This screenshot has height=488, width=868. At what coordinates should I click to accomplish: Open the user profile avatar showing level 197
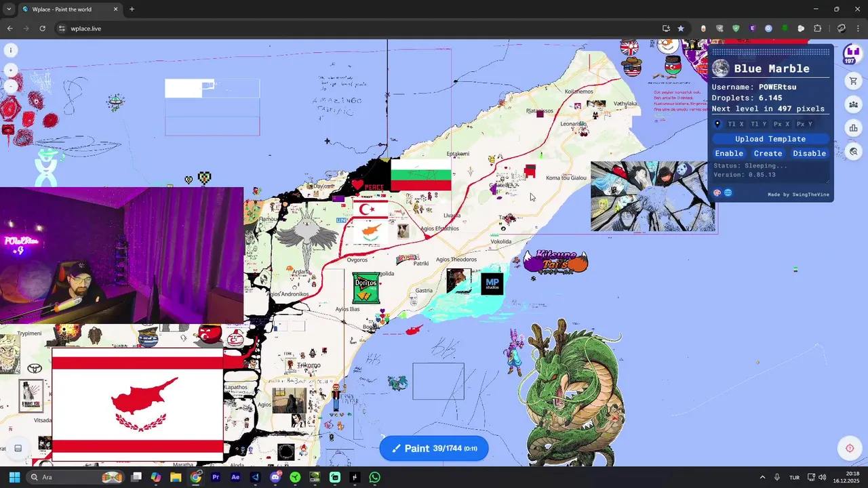click(852, 54)
